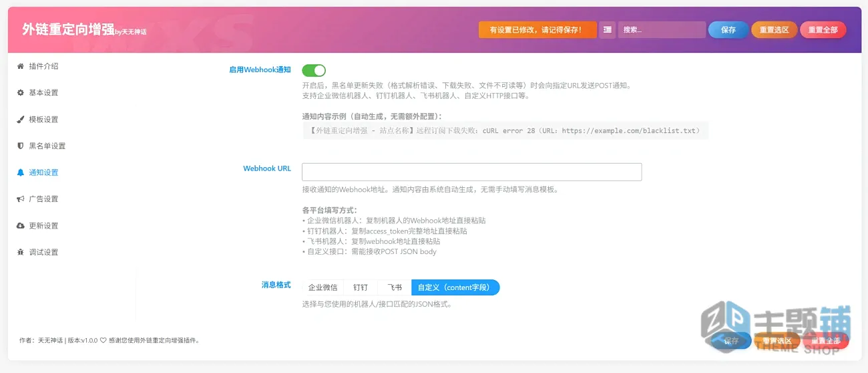Viewport: 868px width, 373px height.
Task: Click the 启用Webhook通知 label
Action: [x=260, y=70]
